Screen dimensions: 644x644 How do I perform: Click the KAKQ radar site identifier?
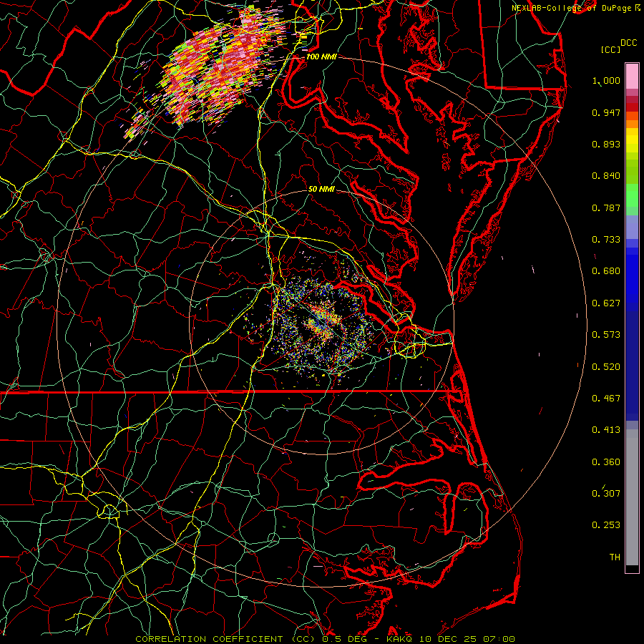coord(401,639)
